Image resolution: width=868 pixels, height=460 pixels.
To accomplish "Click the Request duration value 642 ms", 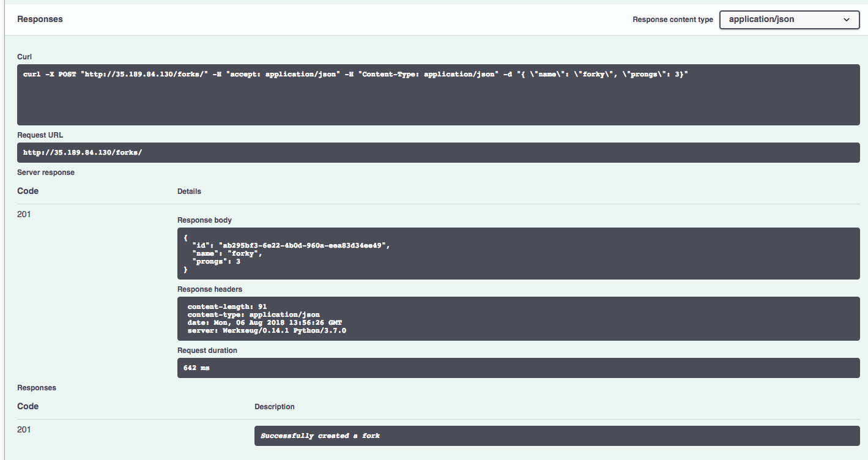I will pos(196,368).
